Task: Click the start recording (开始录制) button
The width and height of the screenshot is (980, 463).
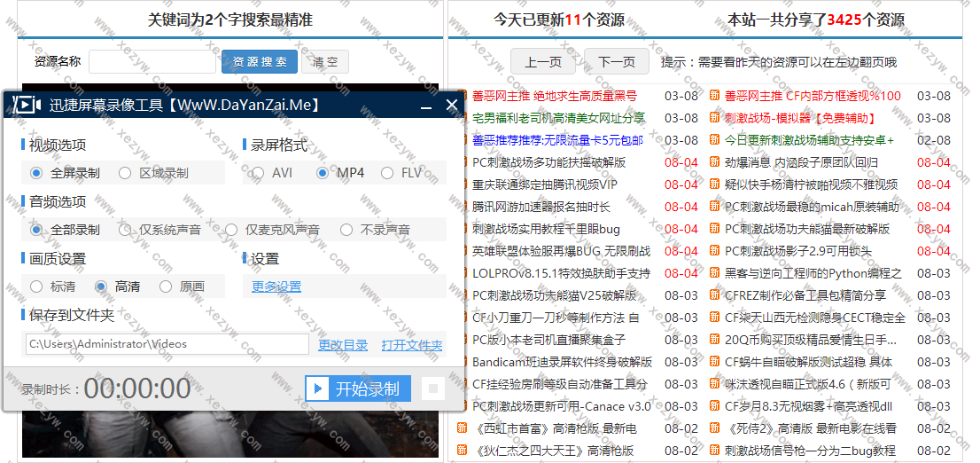Action: pyautogui.click(x=358, y=388)
